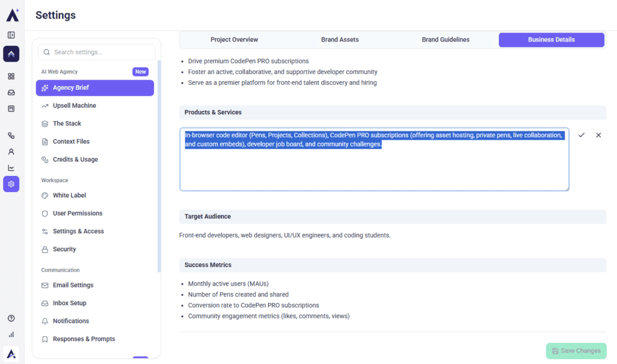Open the help question mark icon
617x364 pixels.
[x=11, y=318]
